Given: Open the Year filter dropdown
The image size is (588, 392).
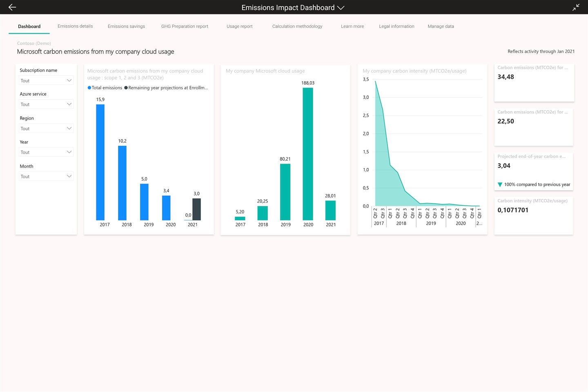Looking at the screenshot, I should 46,152.
